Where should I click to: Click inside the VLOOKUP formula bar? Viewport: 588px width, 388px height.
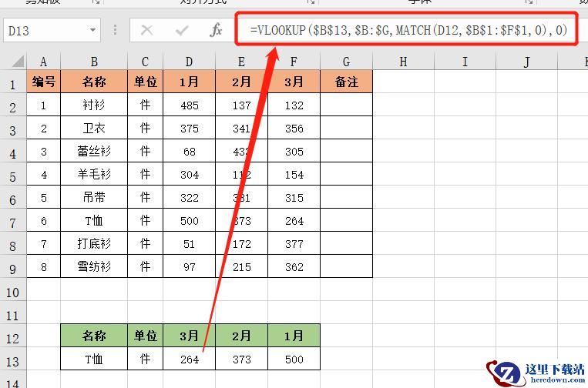click(407, 29)
